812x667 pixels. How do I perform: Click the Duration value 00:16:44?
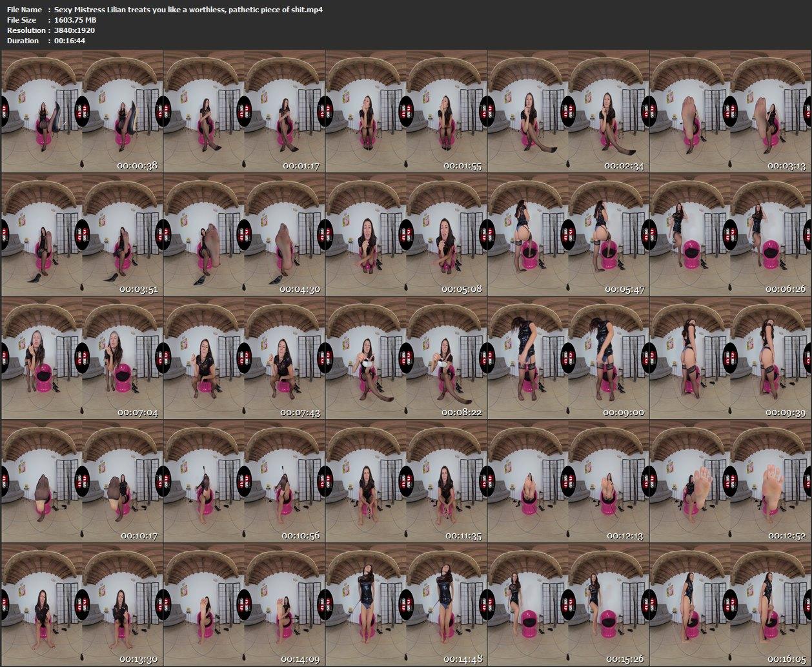(70, 41)
